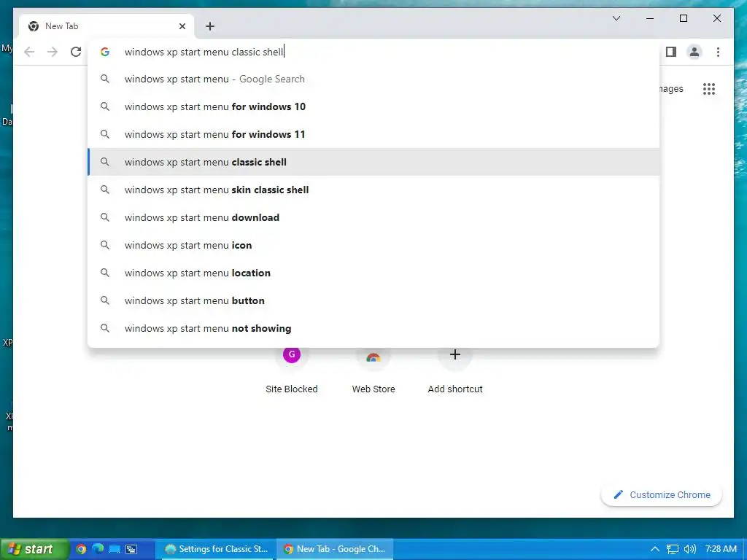Launch Edge from quick launch bar
The height and width of the screenshot is (560, 747).
pos(98,549)
